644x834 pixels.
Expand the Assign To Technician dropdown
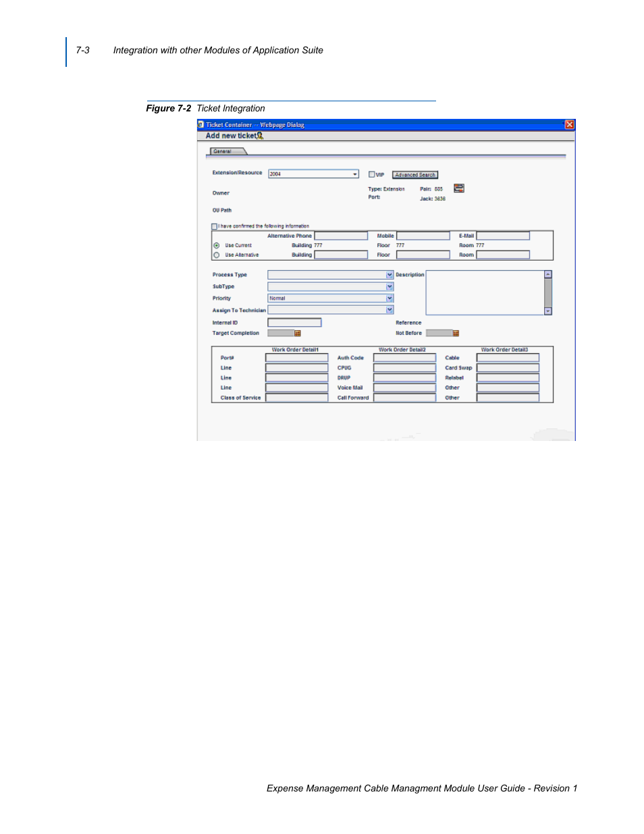coord(390,310)
